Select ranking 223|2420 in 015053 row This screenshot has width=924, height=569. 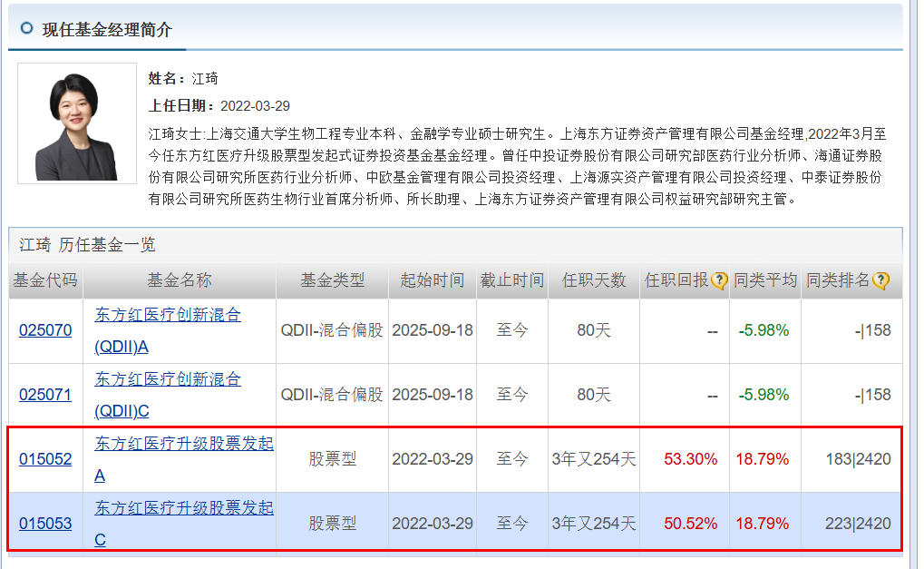(x=858, y=524)
